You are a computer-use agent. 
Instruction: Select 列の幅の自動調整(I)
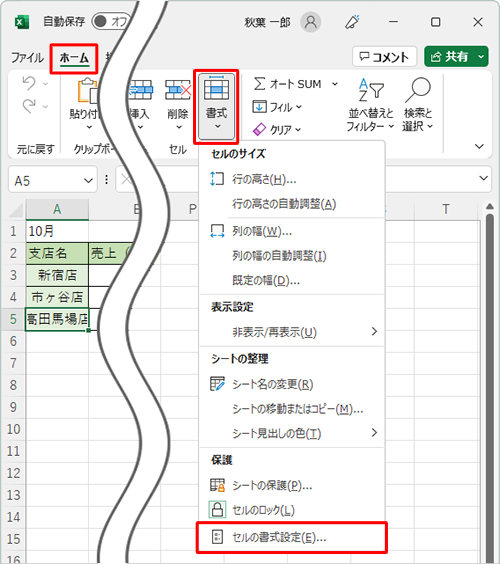coord(292,256)
